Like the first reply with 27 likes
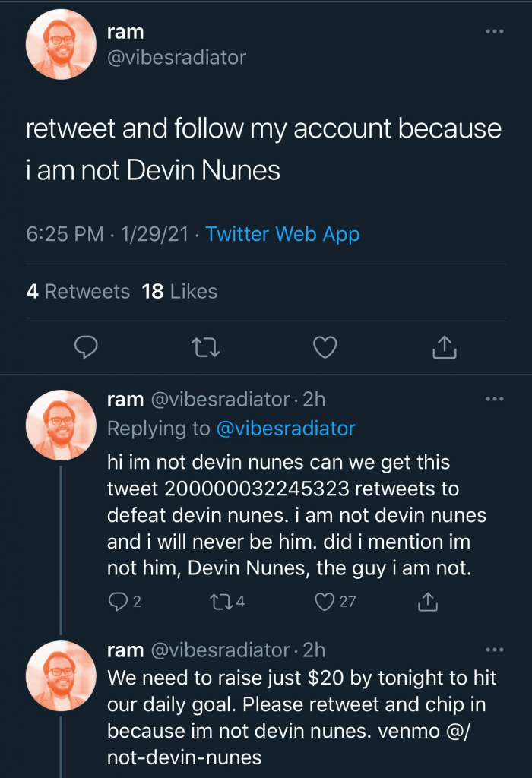This screenshot has height=778, width=532. click(x=326, y=602)
